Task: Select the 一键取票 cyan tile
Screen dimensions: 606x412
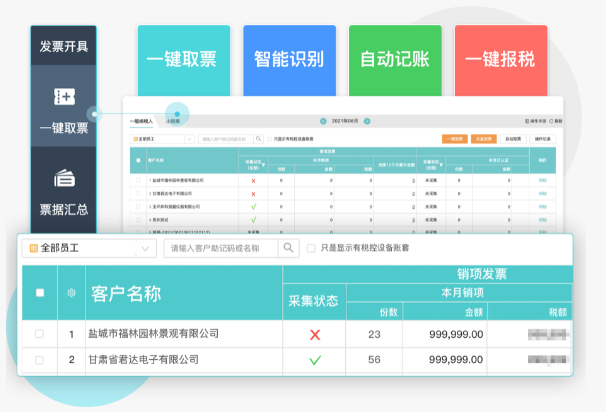Action: coord(184,60)
